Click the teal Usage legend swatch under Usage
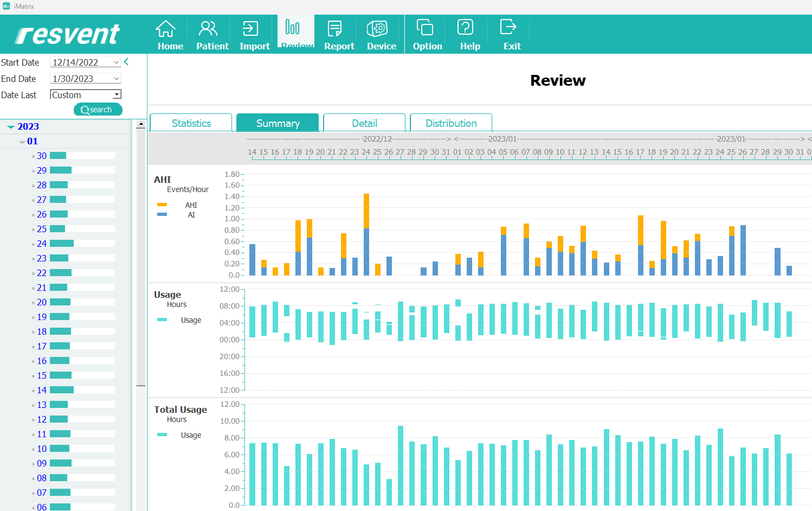Image resolution: width=812 pixels, height=511 pixels. click(x=162, y=320)
